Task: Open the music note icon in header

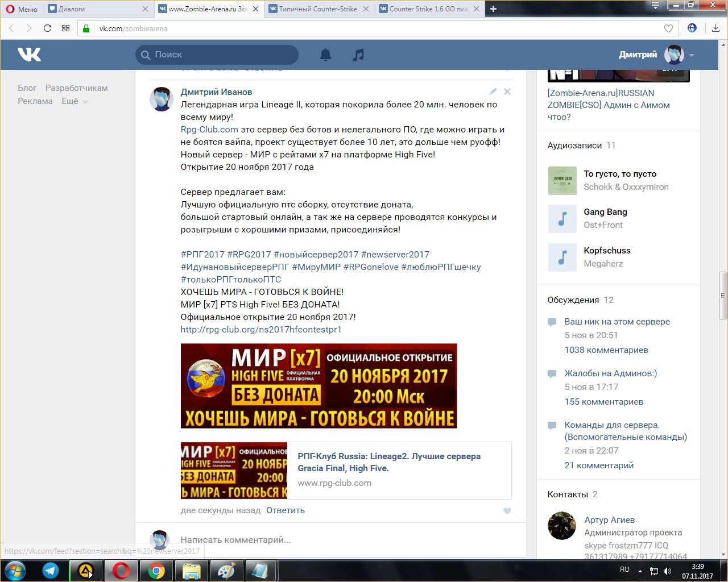Action: (358, 55)
